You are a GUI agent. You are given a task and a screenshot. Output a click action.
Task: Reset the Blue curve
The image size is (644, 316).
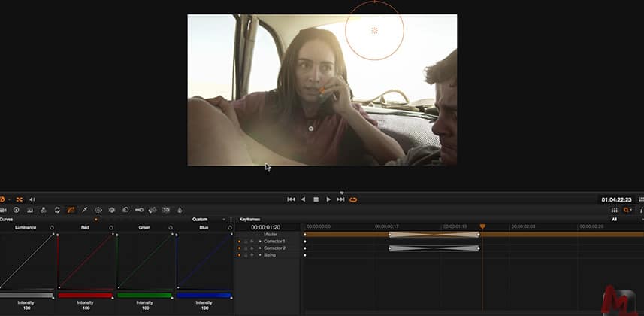point(230,227)
